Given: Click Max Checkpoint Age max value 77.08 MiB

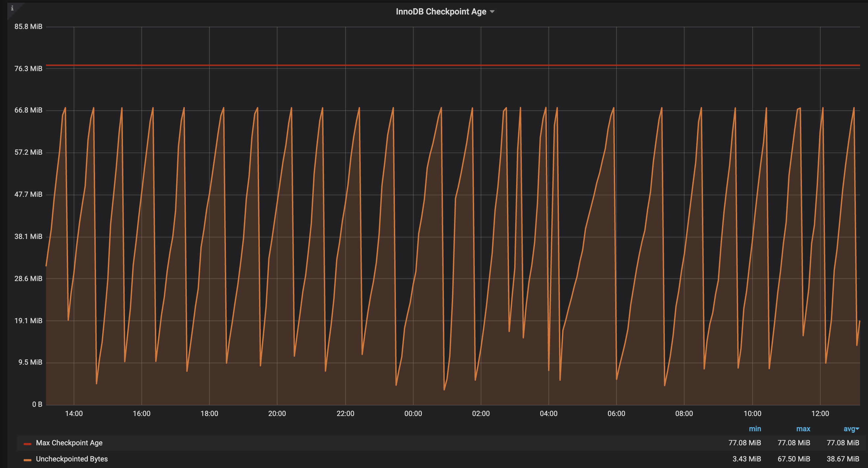Looking at the screenshot, I should (794, 443).
